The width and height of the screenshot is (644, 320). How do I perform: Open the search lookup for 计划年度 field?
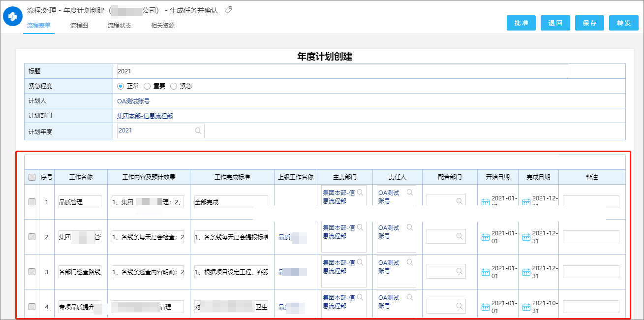pyautogui.click(x=198, y=130)
